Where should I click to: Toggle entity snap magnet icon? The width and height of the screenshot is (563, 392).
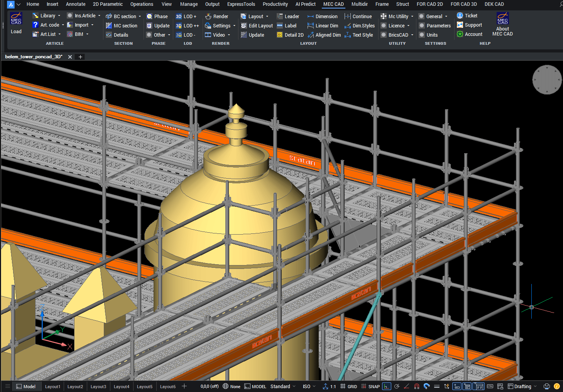click(x=417, y=386)
